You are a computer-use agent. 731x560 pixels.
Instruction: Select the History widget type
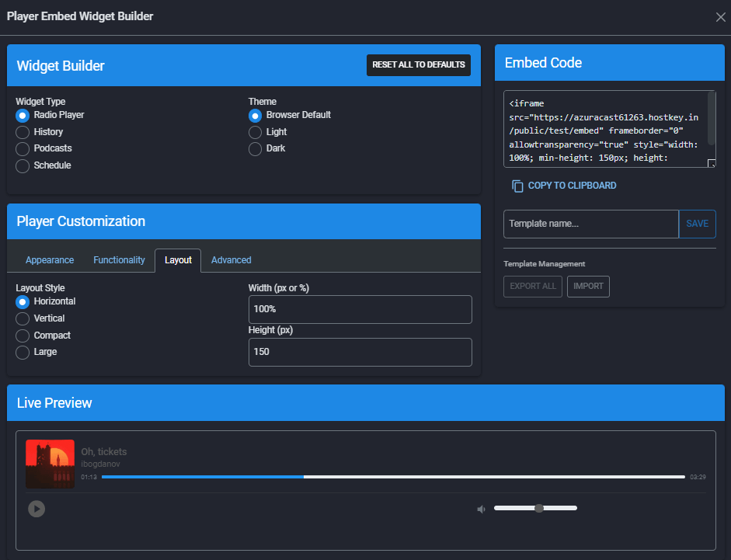23,132
